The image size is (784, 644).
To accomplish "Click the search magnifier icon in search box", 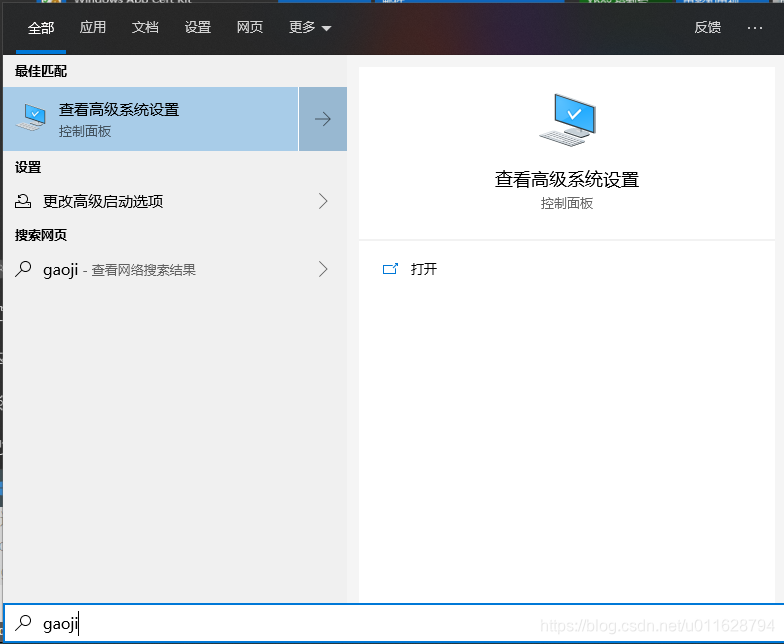I will 23,623.
